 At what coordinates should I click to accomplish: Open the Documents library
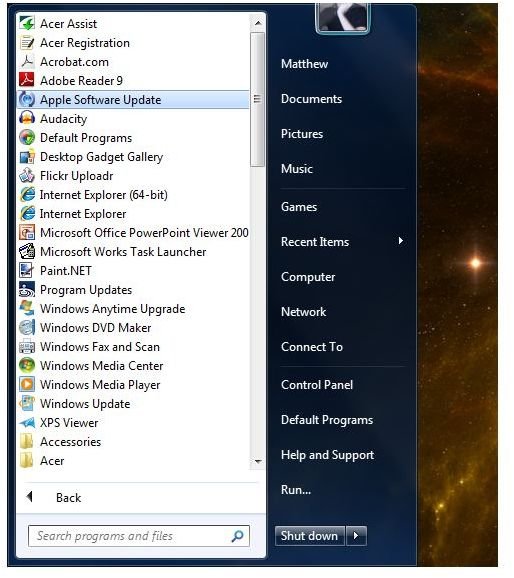click(x=311, y=99)
